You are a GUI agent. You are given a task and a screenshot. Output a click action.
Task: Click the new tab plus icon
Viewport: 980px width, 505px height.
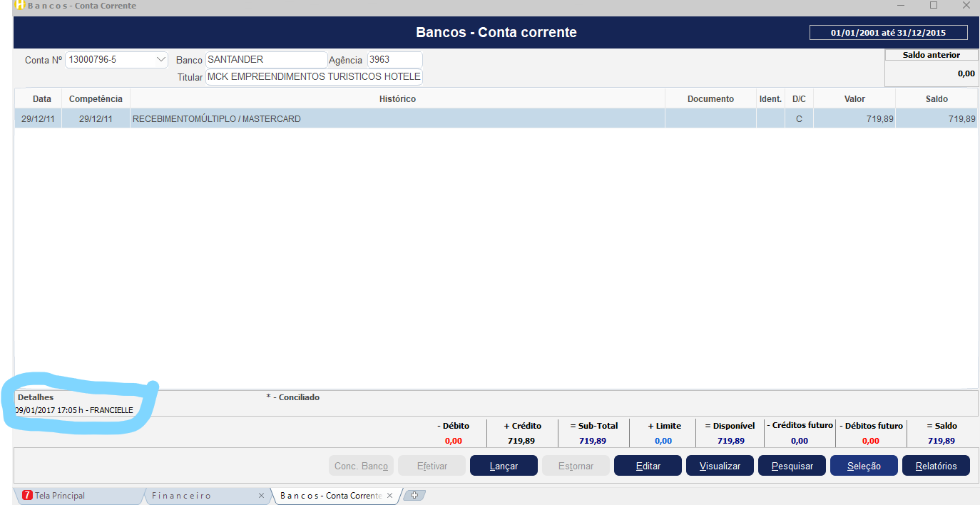click(x=415, y=495)
